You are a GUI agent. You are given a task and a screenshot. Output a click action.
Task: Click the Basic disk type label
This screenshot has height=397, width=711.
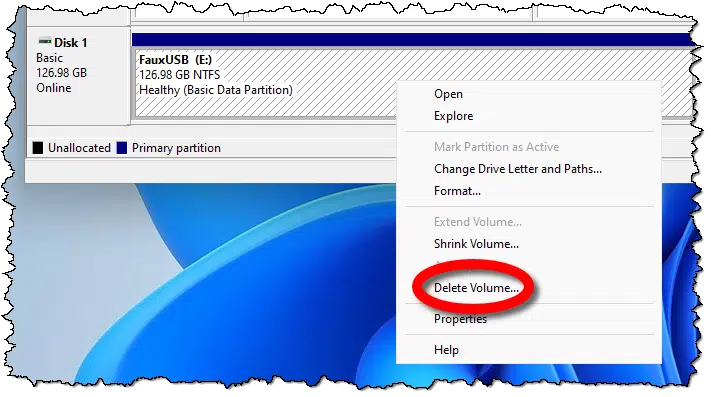[49, 58]
